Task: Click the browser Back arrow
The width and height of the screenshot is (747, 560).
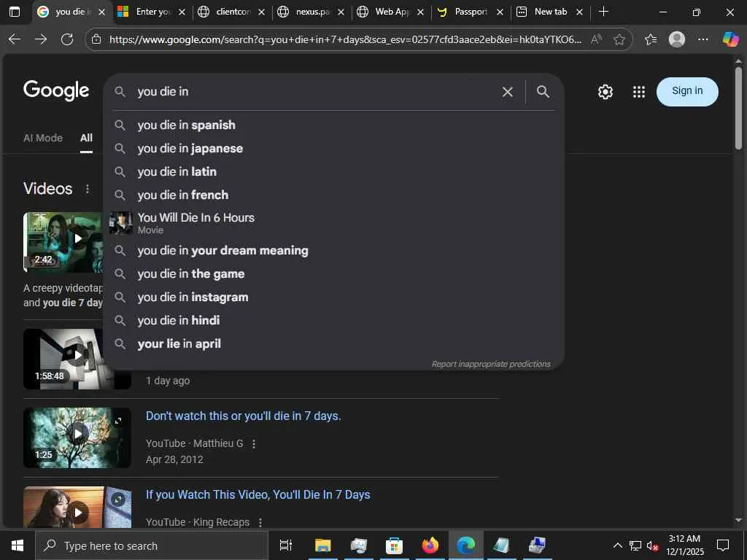Action: click(x=15, y=39)
